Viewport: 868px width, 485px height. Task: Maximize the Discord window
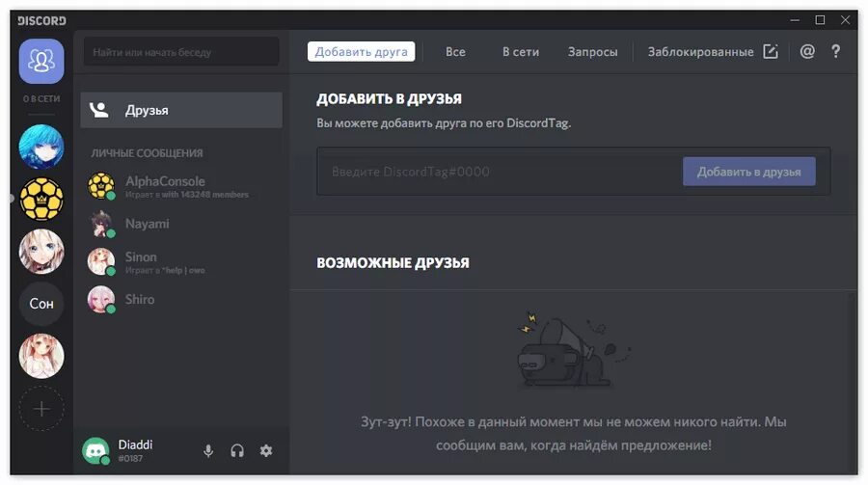coord(821,20)
